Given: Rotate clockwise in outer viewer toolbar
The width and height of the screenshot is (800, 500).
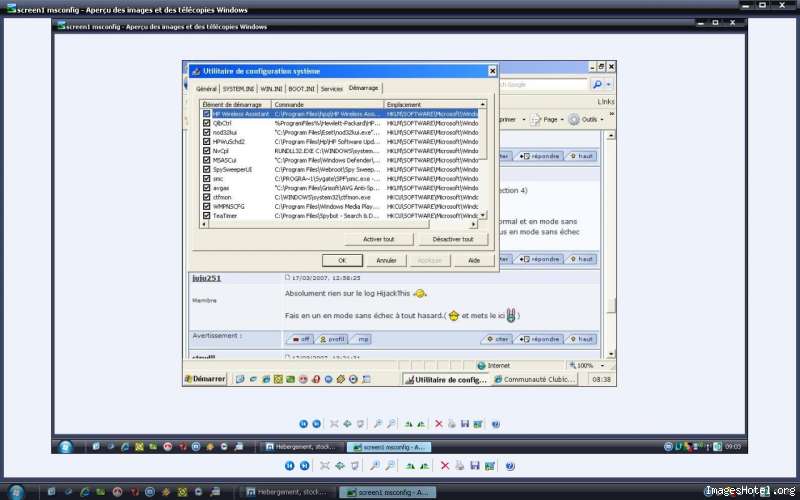Looking at the screenshot, I should click(410, 466).
